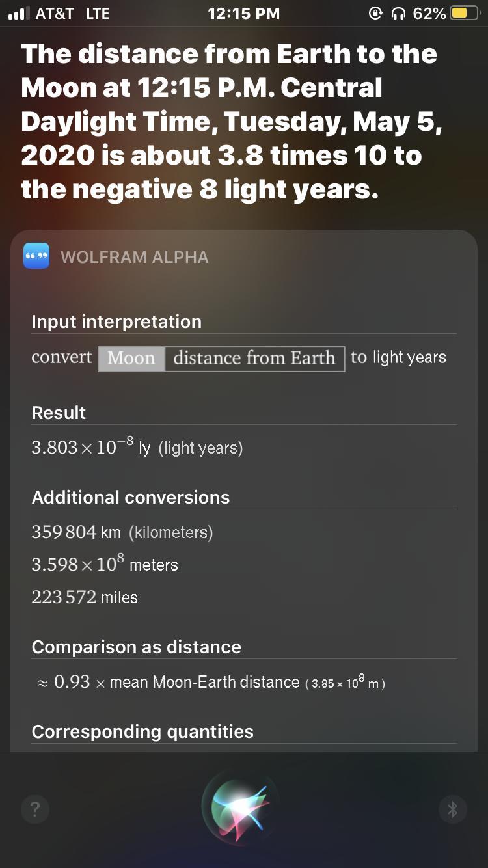
Task: Tap the Wolfram Alpha quote icon
Action: coord(36,256)
